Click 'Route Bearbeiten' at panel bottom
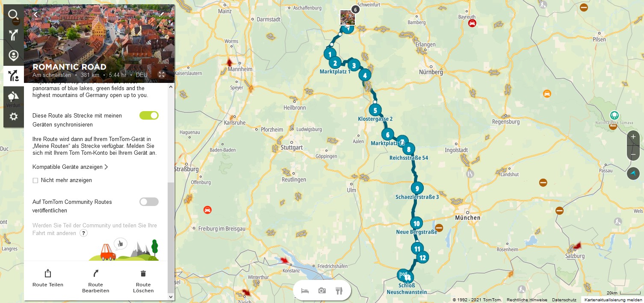The height and width of the screenshot is (303, 644). tap(96, 281)
